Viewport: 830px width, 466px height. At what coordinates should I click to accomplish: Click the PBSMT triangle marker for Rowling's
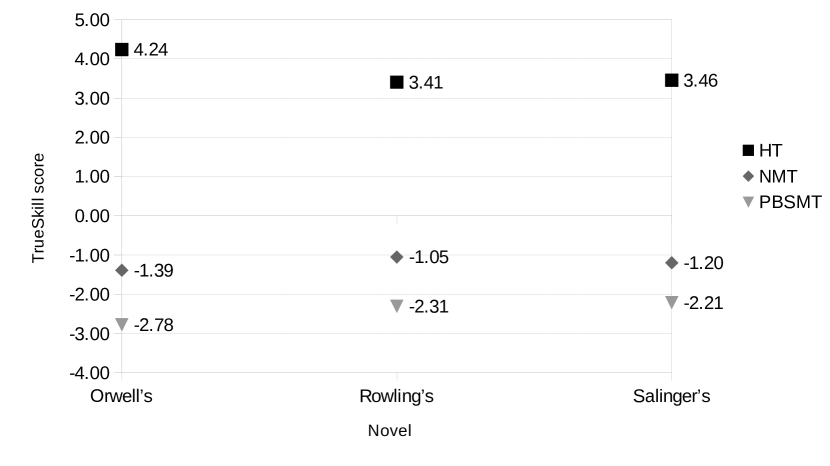(397, 305)
